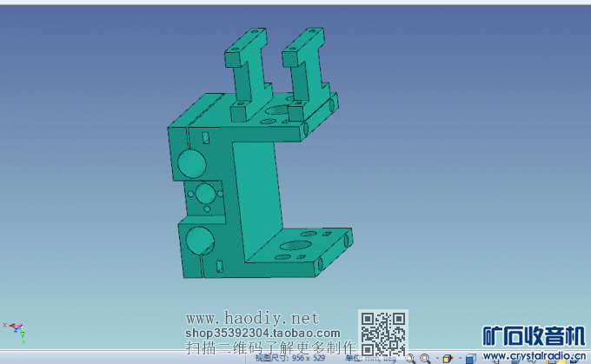The height and width of the screenshot is (364, 591).
Task: Open the www.haodiy.net link
Action: pyautogui.click(x=253, y=318)
